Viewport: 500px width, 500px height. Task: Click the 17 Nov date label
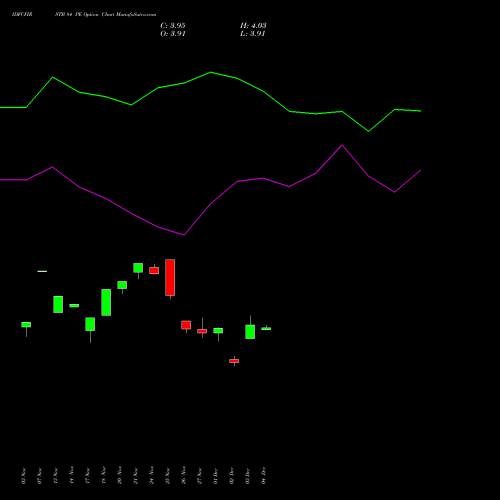(x=88, y=476)
